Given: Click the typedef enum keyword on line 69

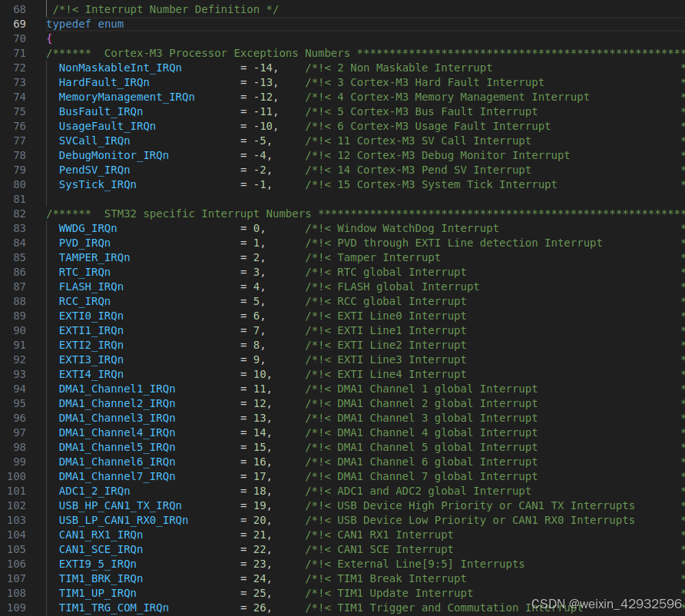Looking at the screenshot, I should pyautogui.click(x=84, y=24).
